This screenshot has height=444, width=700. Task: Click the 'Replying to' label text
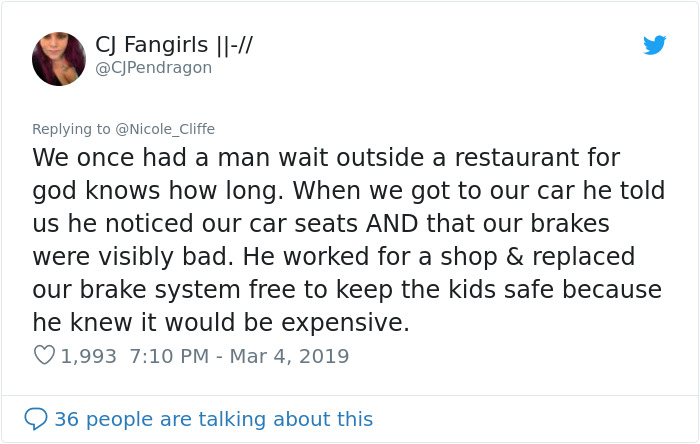(72, 129)
